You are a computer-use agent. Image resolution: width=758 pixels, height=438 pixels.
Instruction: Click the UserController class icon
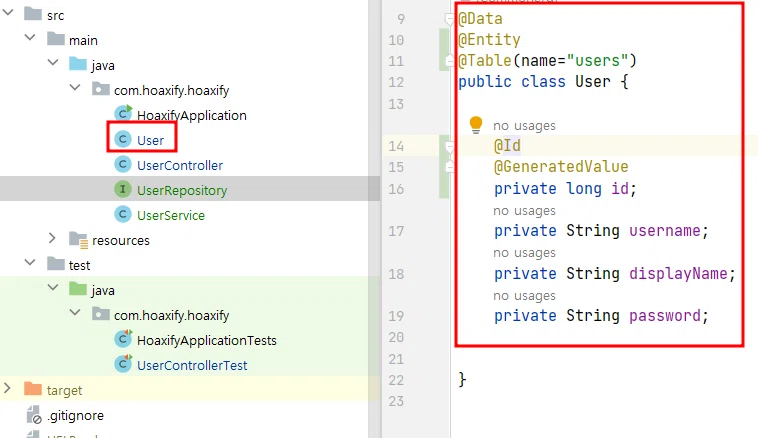pos(123,164)
